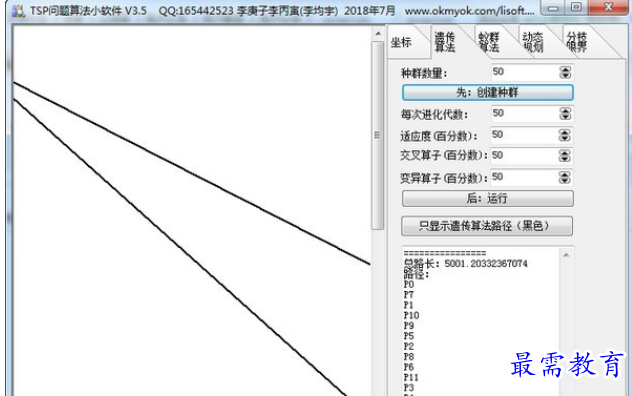Select the P8 row in path list
The width and height of the screenshot is (632, 396).
tap(409, 357)
